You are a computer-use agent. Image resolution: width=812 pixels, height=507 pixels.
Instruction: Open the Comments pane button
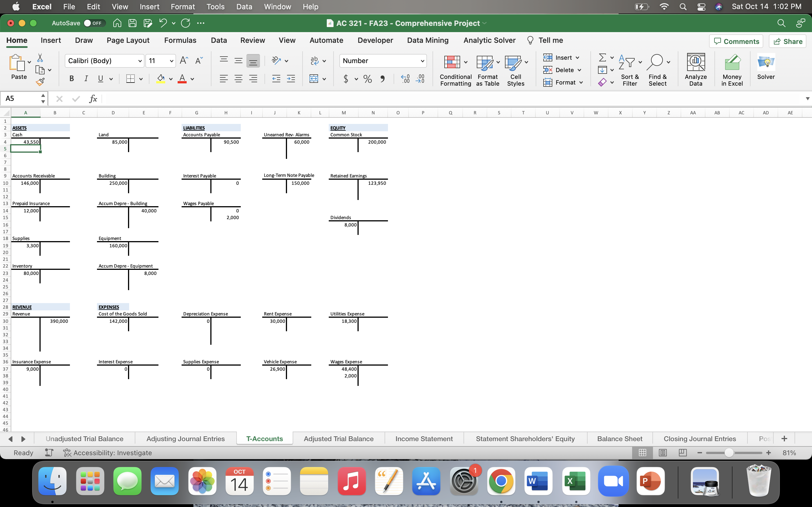pyautogui.click(x=736, y=41)
